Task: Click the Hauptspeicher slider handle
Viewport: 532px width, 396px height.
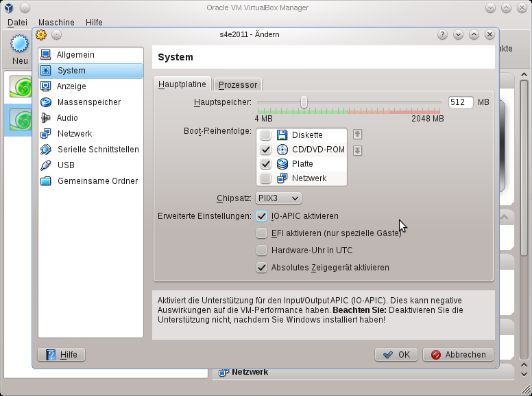Action: pos(304,102)
